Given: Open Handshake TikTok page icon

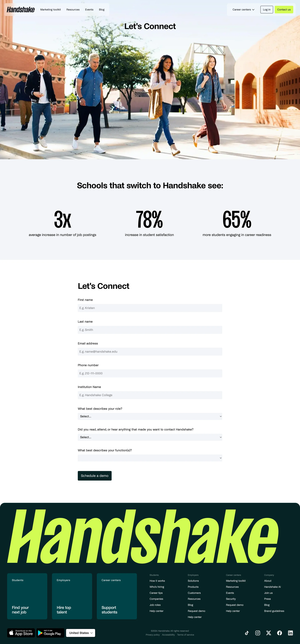Looking at the screenshot, I should click(247, 633).
